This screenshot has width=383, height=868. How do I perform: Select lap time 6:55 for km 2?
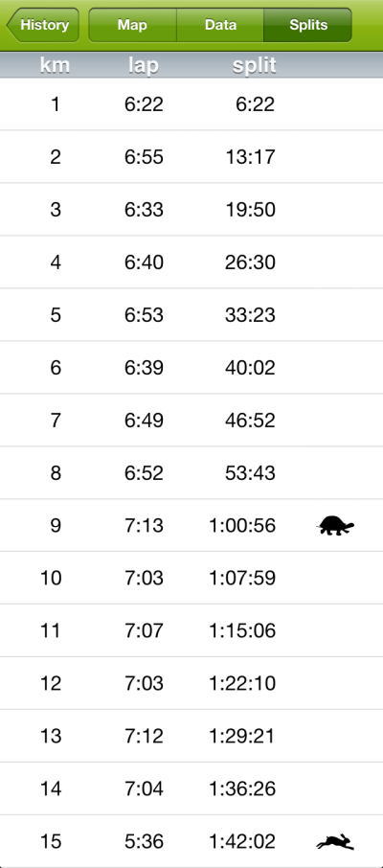coord(144,157)
